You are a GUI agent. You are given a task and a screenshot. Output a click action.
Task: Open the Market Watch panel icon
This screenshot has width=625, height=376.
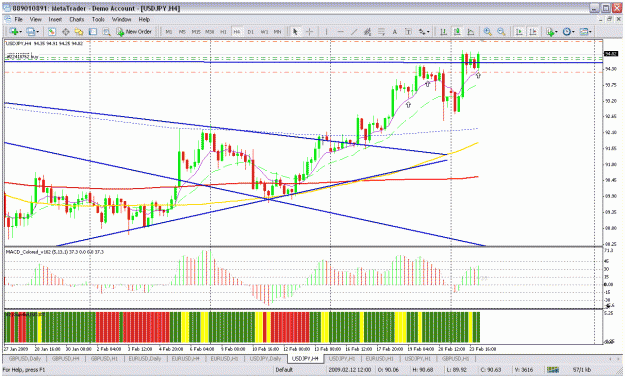tap(52, 31)
